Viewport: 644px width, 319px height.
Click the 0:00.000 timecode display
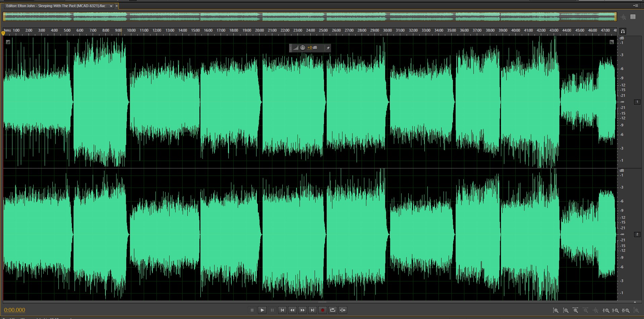pos(14,310)
